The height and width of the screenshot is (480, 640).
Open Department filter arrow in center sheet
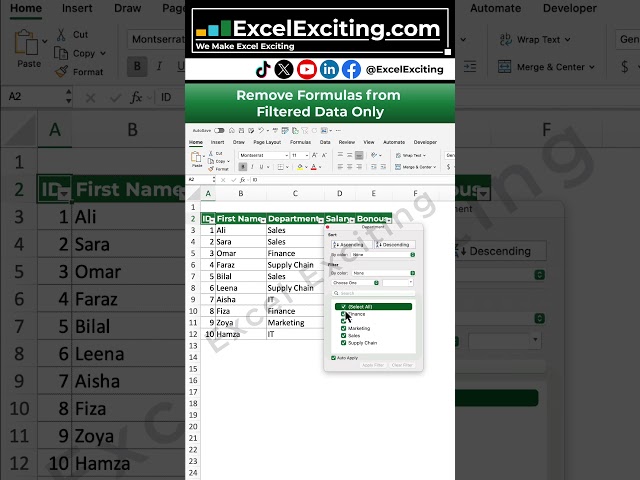(320, 220)
